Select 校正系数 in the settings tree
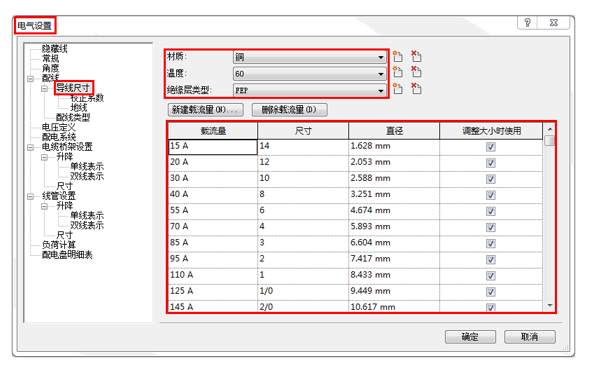The image size is (591, 368). tap(87, 98)
